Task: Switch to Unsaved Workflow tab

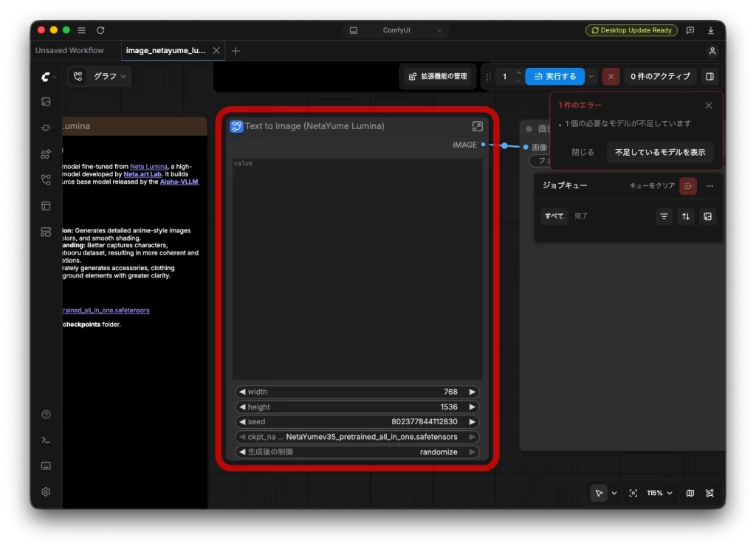Action: pos(69,51)
